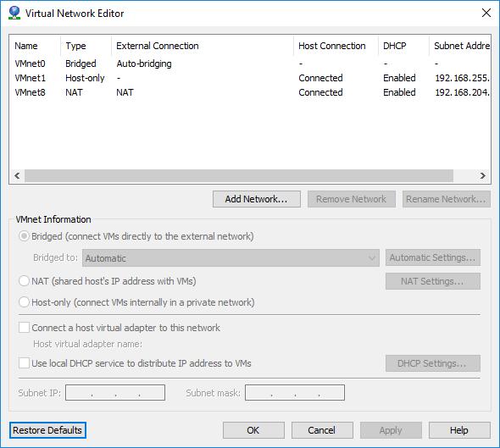Image resolution: width=500 pixels, height=448 pixels.
Task: Click Enabled DHCP cell in VMnet1 row
Action: click(399, 78)
